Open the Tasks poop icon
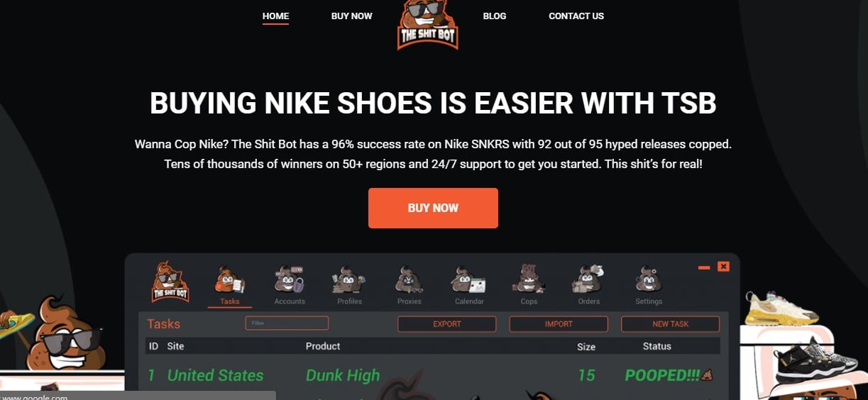868x400 pixels. pos(230,280)
